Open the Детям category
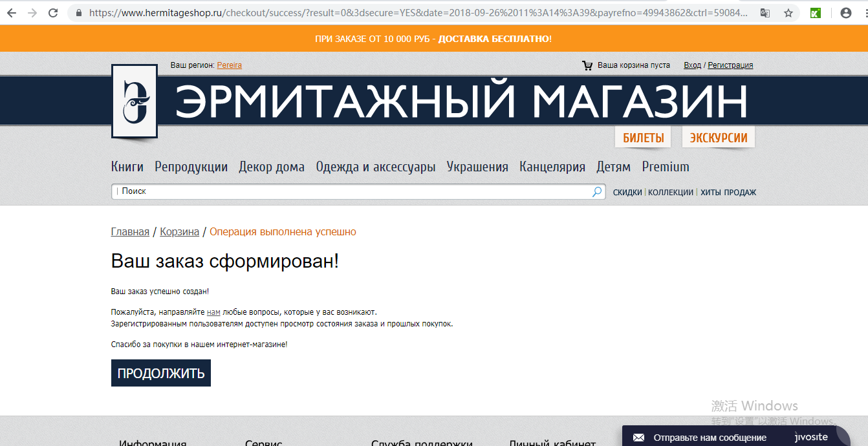 (614, 167)
